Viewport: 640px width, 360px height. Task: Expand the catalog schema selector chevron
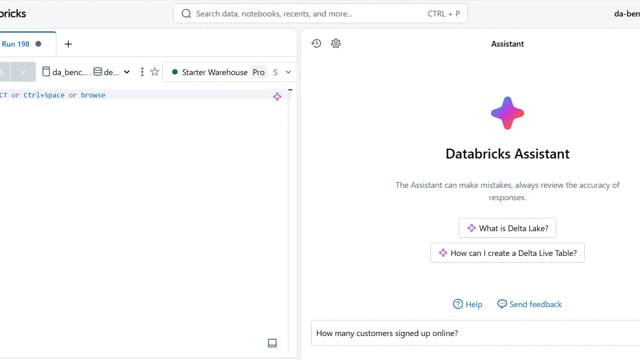point(127,72)
